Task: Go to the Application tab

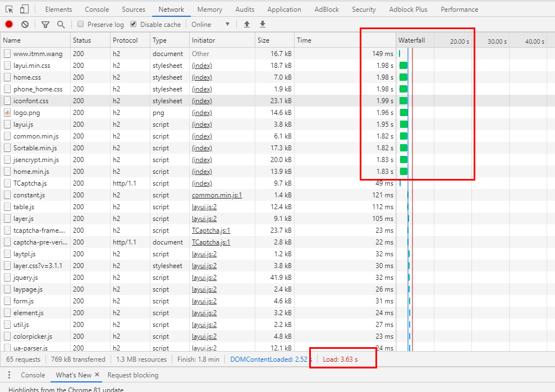Action: (x=284, y=10)
